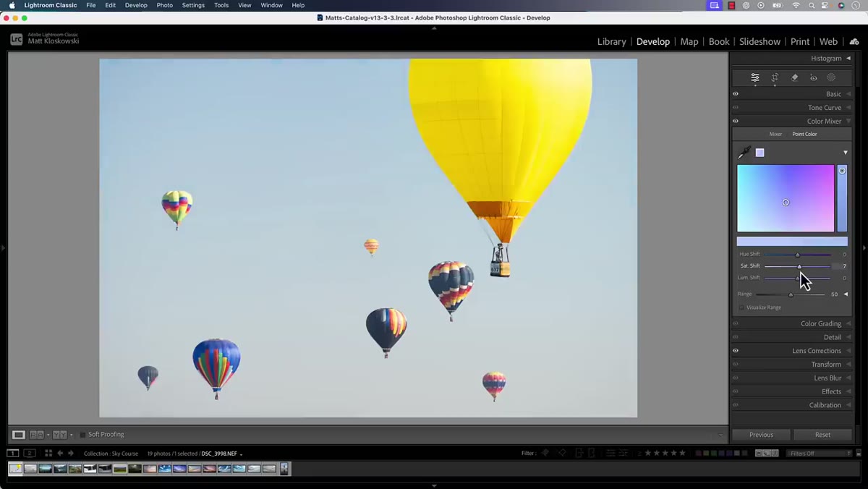Open Grid view icon in filmstrip bar
The width and height of the screenshot is (868, 489).
coord(48,454)
